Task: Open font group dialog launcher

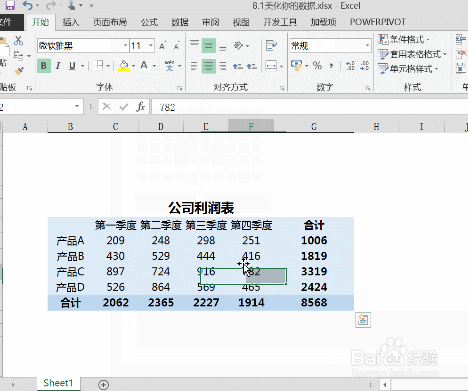Action: pos(180,88)
